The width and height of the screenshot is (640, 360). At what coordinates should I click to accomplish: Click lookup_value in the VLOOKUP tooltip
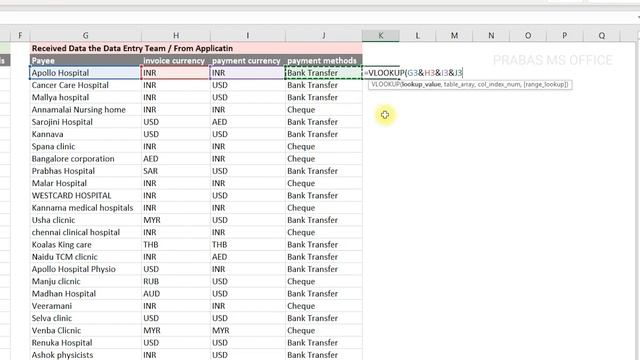pyautogui.click(x=421, y=84)
